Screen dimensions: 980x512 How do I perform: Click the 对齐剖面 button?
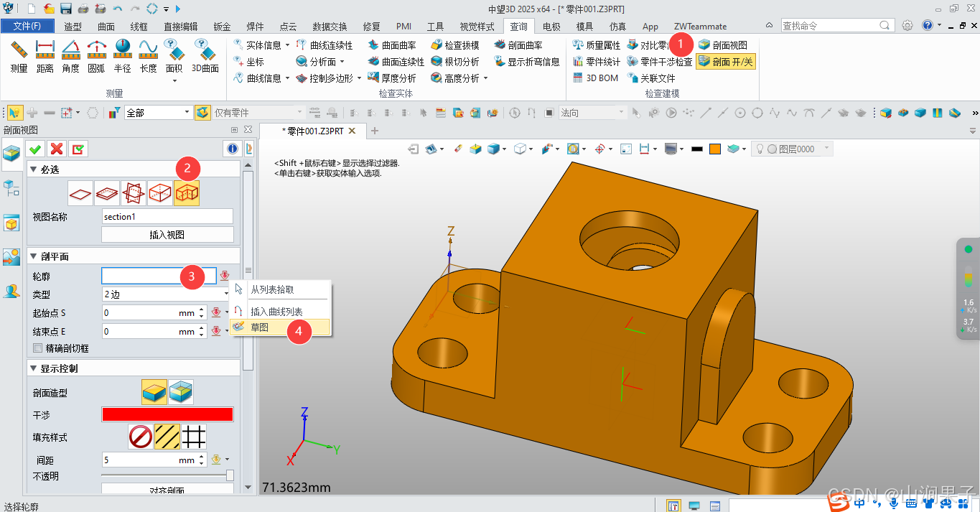[x=167, y=490]
